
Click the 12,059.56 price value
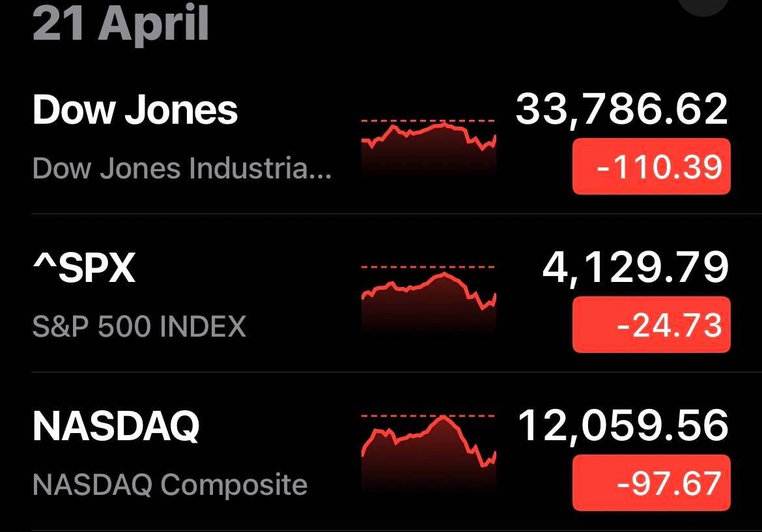coord(623,426)
